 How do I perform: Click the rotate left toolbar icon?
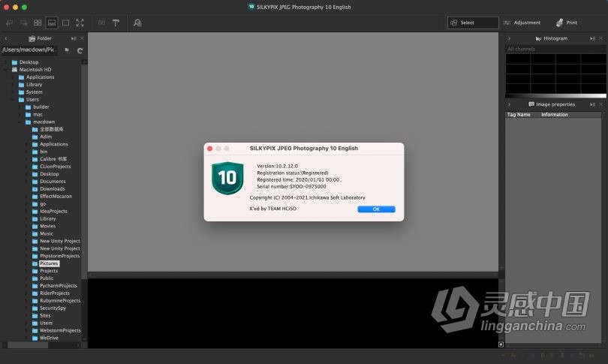(x=9, y=23)
